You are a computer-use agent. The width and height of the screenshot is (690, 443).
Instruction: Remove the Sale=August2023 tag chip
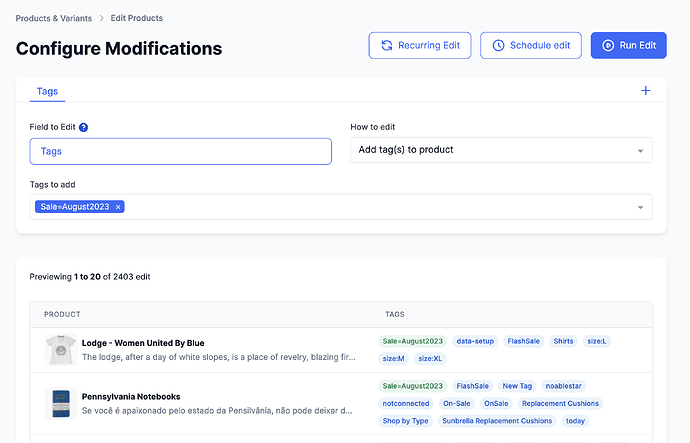click(118, 207)
